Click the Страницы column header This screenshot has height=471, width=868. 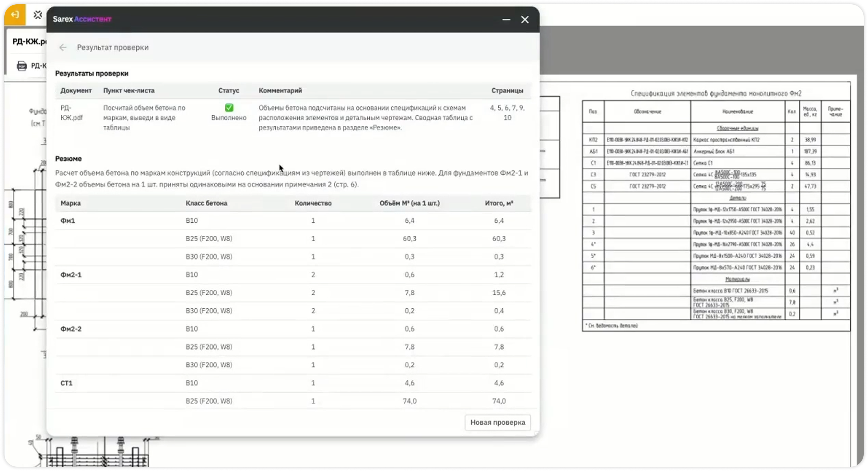click(507, 91)
